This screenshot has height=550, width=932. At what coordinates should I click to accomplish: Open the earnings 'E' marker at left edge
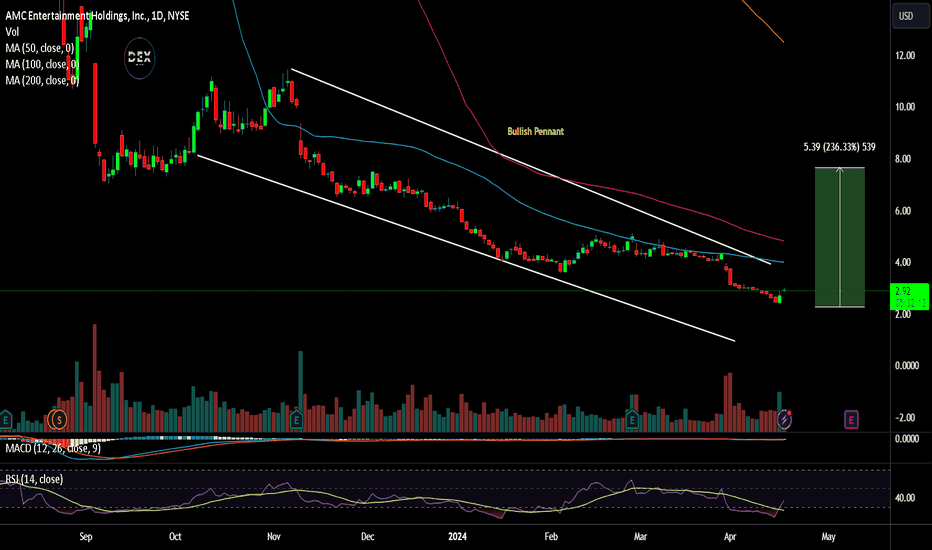coord(6,420)
